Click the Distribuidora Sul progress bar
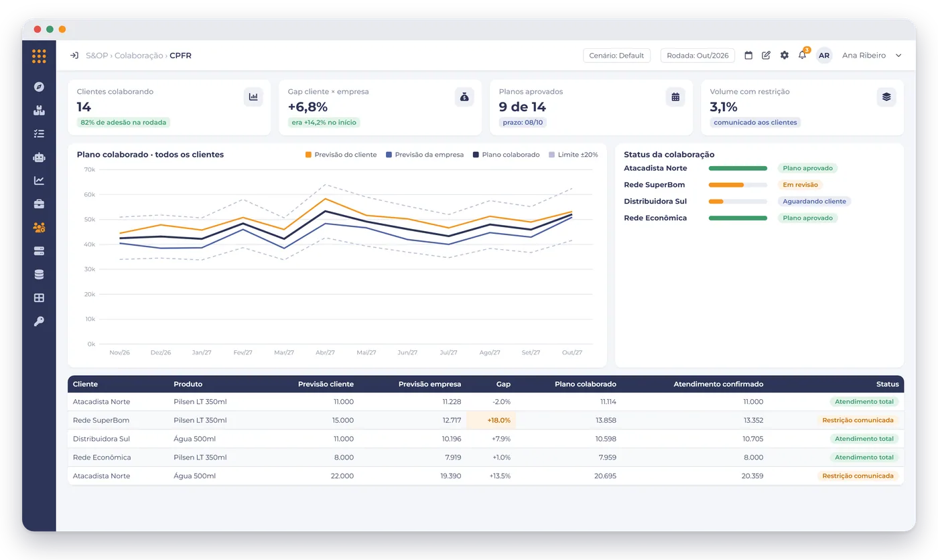Image resolution: width=938 pixels, height=560 pixels. pyautogui.click(x=738, y=202)
